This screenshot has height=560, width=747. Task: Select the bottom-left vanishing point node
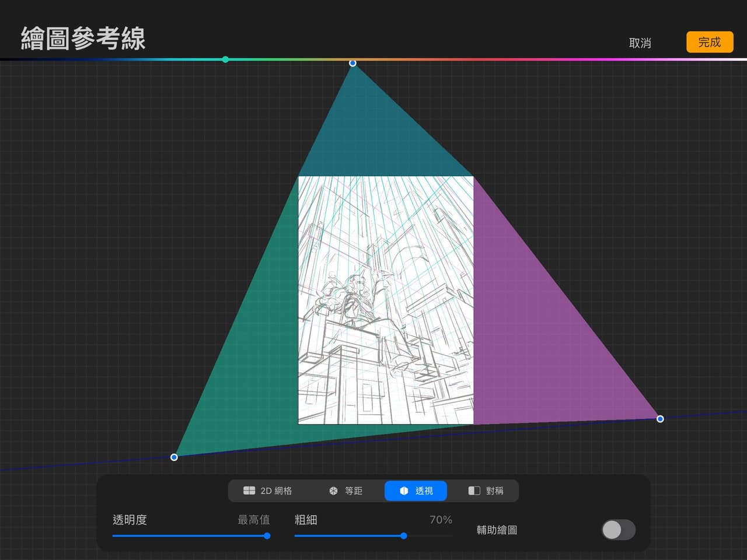click(174, 457)
